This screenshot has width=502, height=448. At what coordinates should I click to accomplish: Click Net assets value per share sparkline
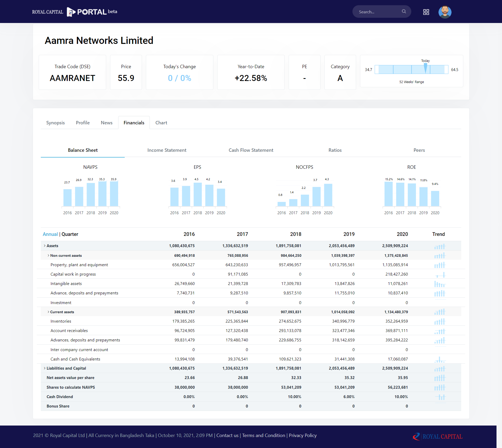pyautogui.click(x=440, y=378)
